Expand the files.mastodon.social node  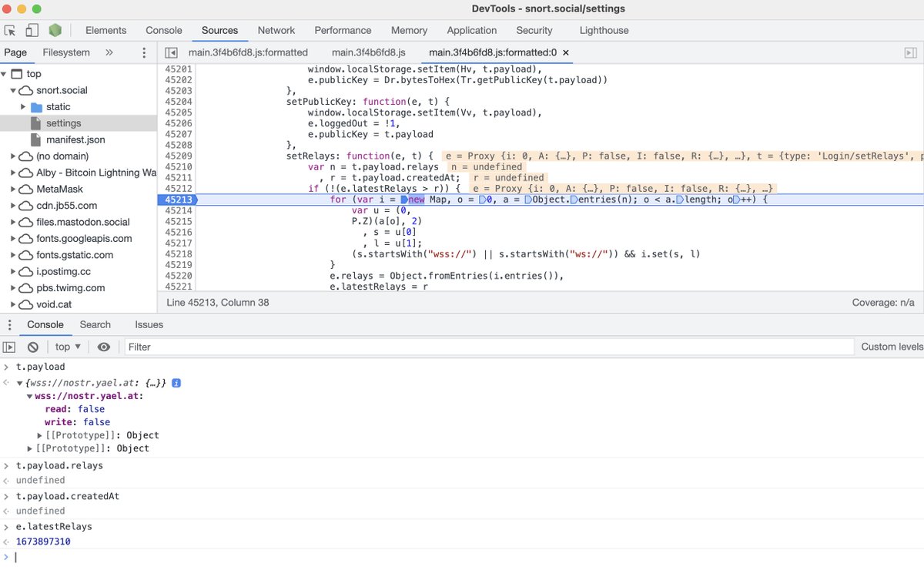coord(14,222)
